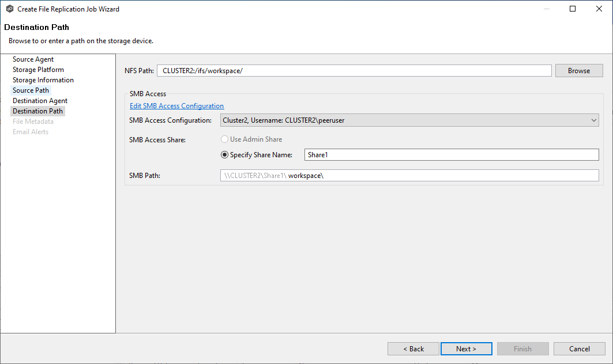Select Storage Platform in the wizard steps
613x364 pixels.
(x=38, y=70)
